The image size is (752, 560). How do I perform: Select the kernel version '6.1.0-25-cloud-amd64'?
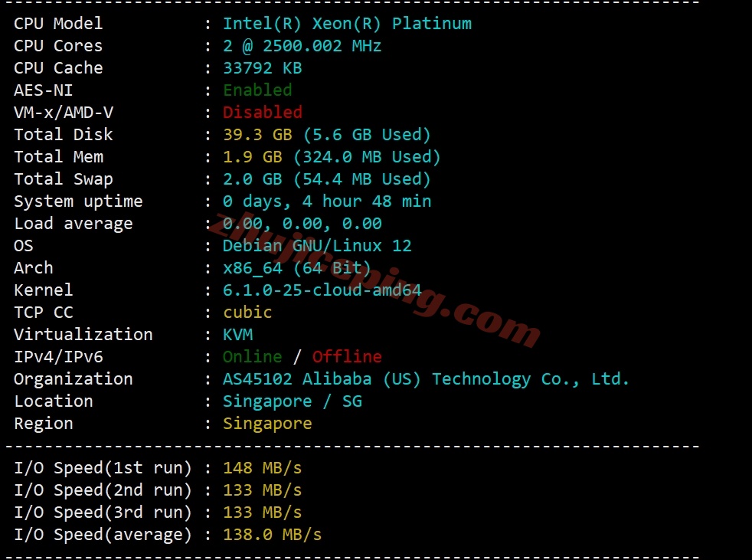322,290
